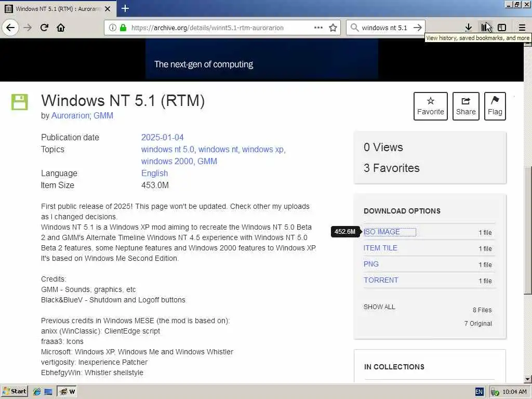Image resolution: width=532 pixels, height=399 pixels.
Task: Click the system tray security icon
Action: coord(495,392)
